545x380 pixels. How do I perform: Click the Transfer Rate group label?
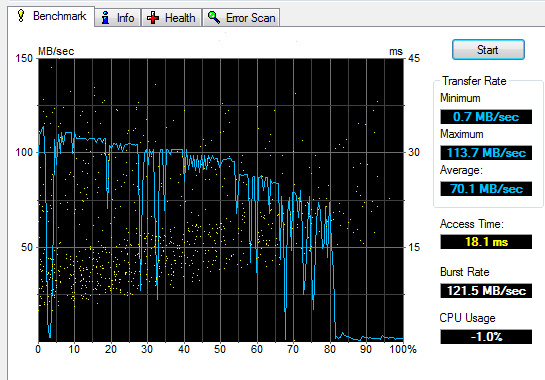tap(474, 81)
